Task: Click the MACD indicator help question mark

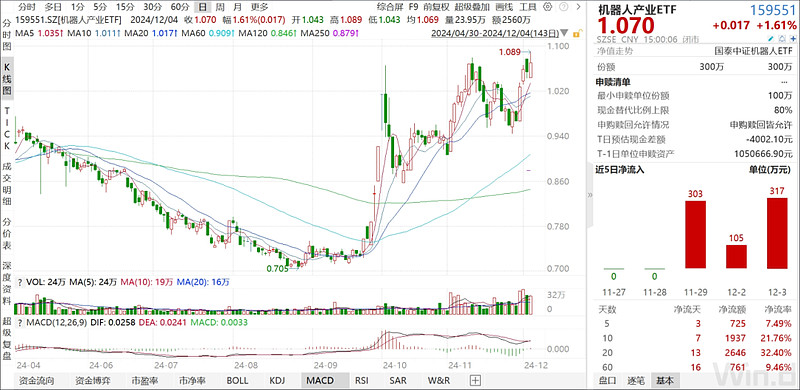Action: [x=20, y=323]
